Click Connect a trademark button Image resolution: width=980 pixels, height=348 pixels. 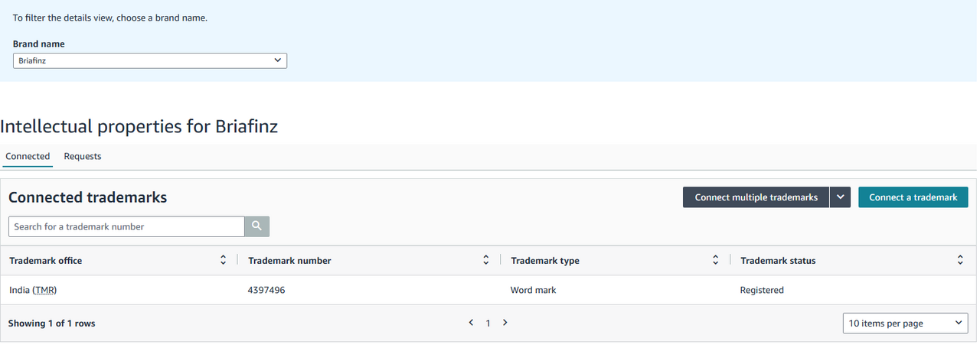(913, 197)
